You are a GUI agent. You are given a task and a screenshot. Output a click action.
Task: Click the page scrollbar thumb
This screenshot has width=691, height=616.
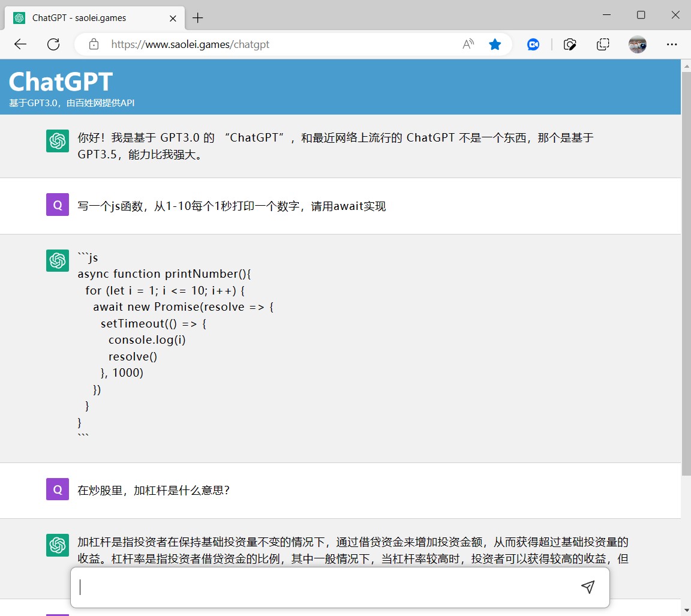(686, 273)
